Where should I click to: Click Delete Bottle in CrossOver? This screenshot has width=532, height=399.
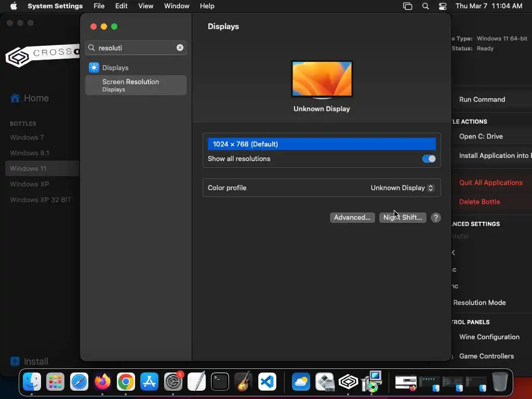pyautogui.click(x=480, y=202)
